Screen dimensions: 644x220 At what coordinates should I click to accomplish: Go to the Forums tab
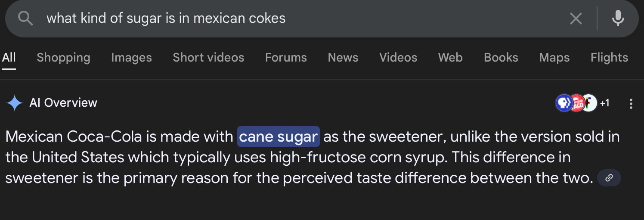286,57
